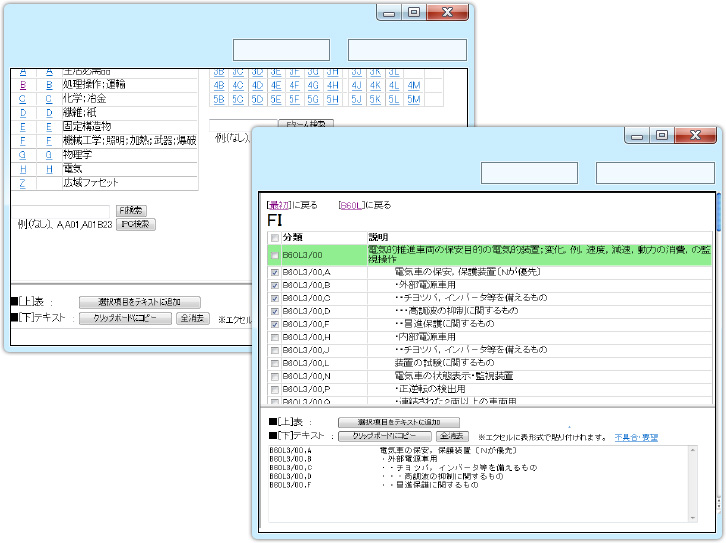This screenshot has width=726, height=543.
Task: Open theme code link 5B
Action: point(219,100)
